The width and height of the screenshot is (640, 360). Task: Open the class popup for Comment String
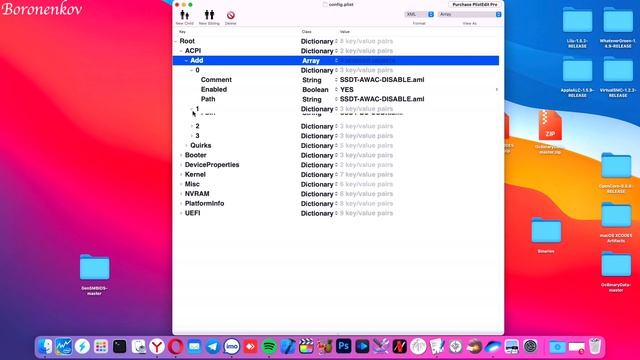[x=336, y=80]
